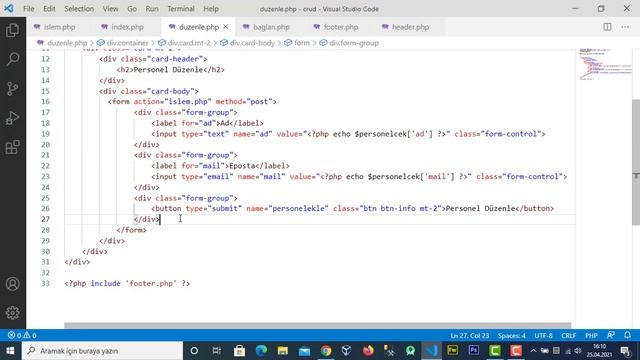Click the feedback icon in status bar

pyautogui.click(x=611, y=335)
